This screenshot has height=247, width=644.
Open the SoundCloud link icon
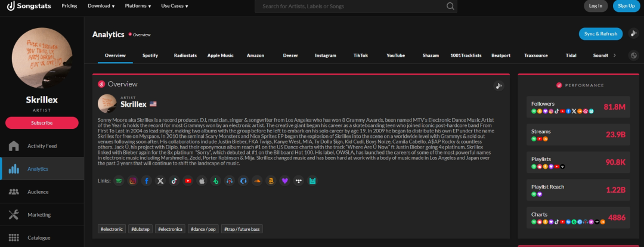coord(257,180)
